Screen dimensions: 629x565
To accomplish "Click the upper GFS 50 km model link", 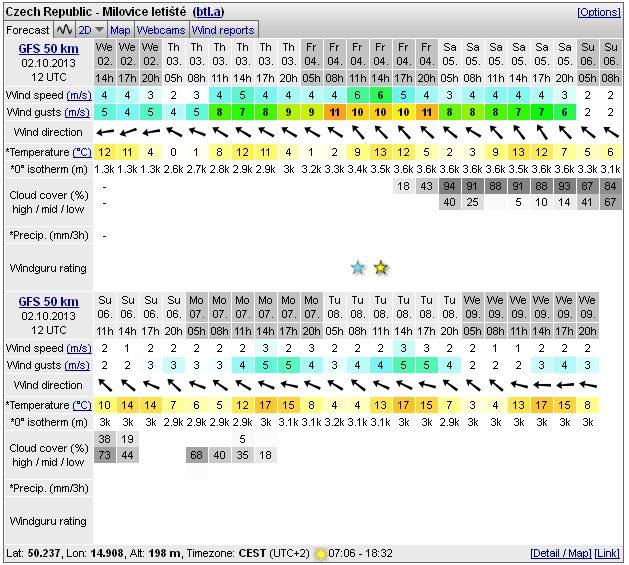I will coord(48,48).
